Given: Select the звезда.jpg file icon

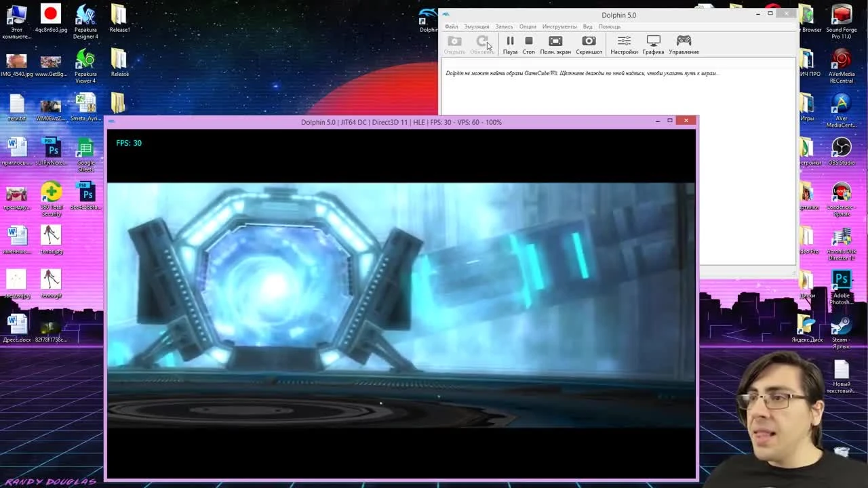Looking at the screenshot, I should point(16,285).
